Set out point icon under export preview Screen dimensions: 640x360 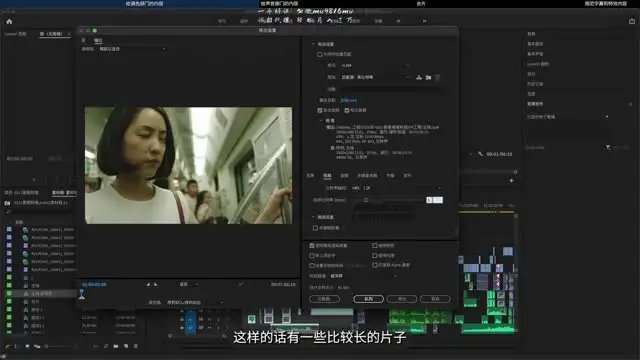pos(156,284)
